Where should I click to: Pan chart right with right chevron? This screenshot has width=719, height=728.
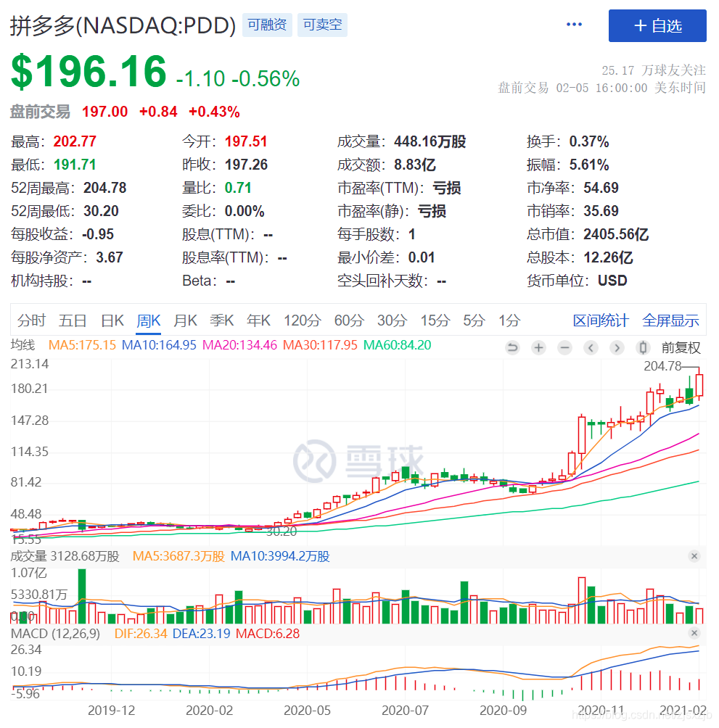[617, 347]
